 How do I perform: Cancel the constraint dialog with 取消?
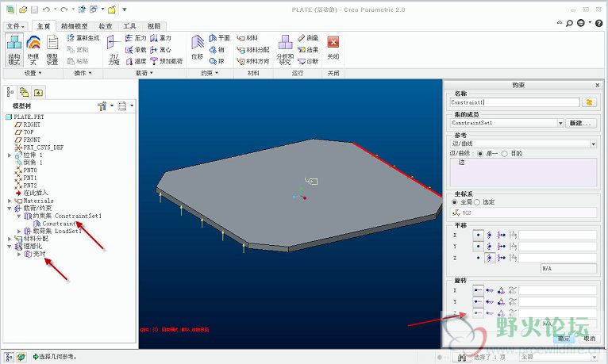click(589, 339)
